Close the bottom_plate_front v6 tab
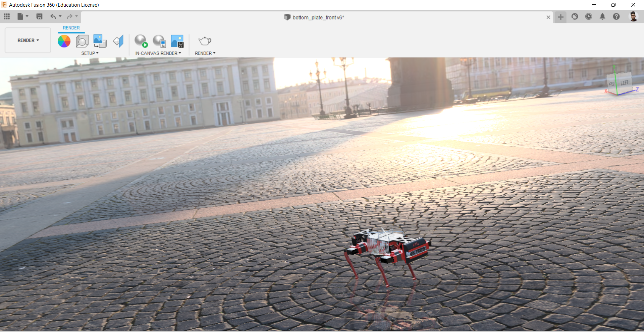 (548, 17)
